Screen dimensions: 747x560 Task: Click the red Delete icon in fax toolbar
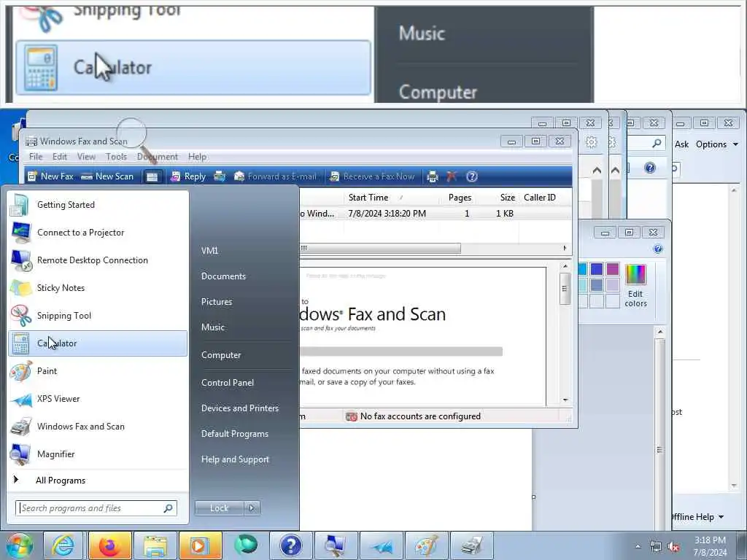pyautogui.click(x=451, y=176)
